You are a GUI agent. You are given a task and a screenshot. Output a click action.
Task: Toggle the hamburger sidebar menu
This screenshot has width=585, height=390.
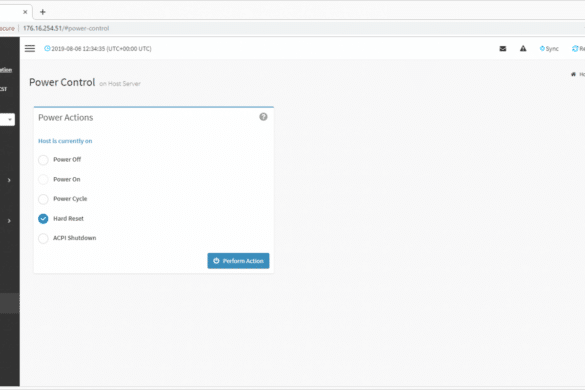(30, 49)
